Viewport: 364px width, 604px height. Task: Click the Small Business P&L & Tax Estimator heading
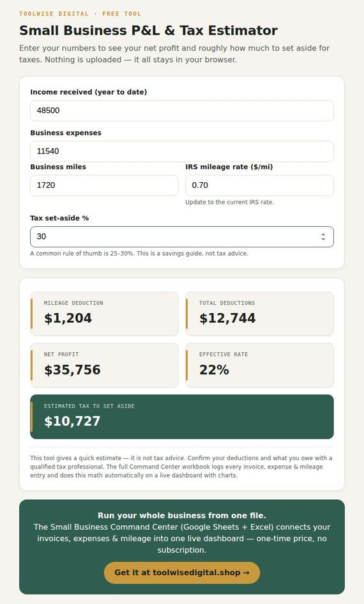(x=149, y=31)
